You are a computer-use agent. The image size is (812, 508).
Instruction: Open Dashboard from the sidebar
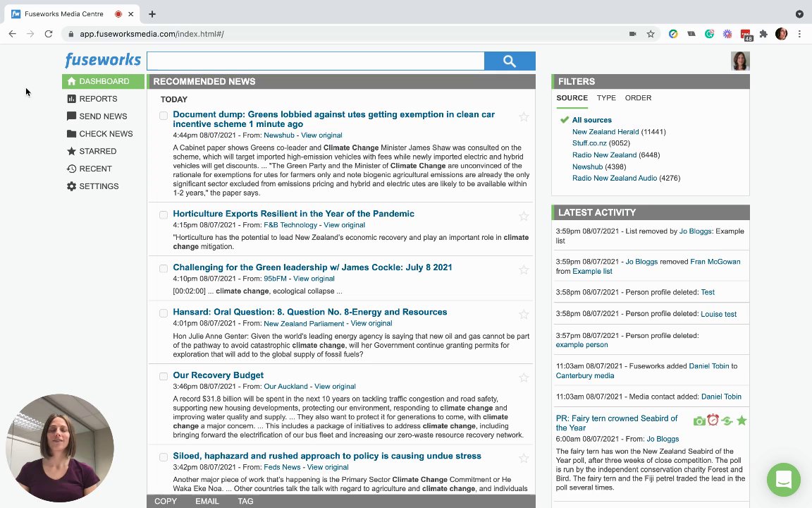(x=103, y=81)
